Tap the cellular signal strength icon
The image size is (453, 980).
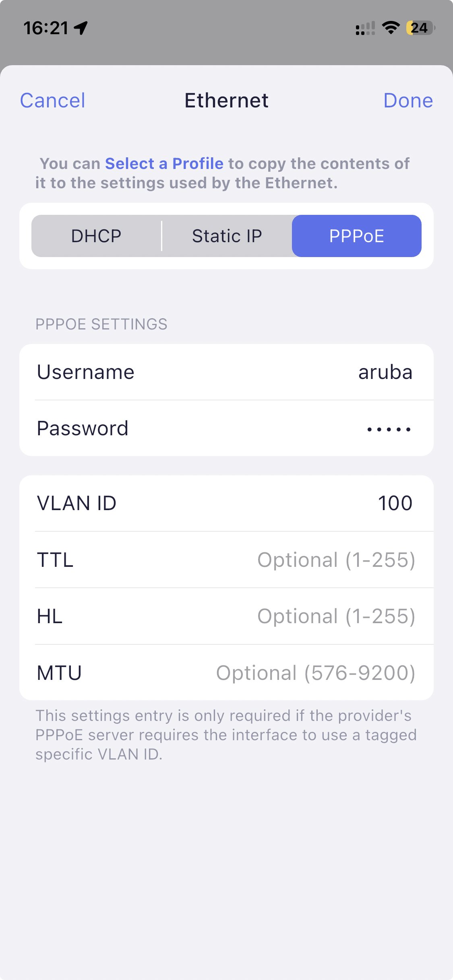click(x=365, y=28)
